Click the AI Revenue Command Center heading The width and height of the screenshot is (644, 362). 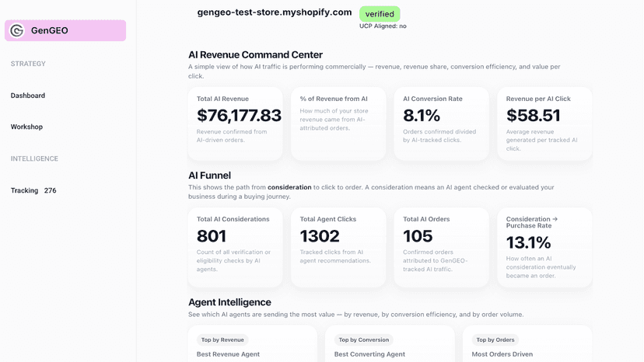(x=255, y=55)
